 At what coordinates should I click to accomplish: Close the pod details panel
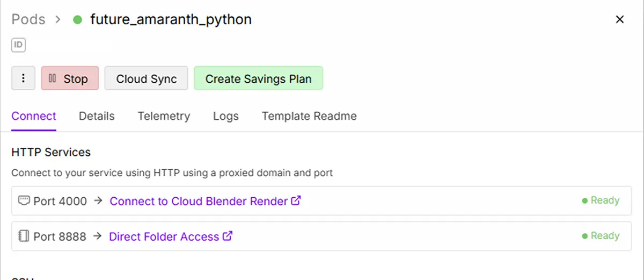click(x=619, y=20)
